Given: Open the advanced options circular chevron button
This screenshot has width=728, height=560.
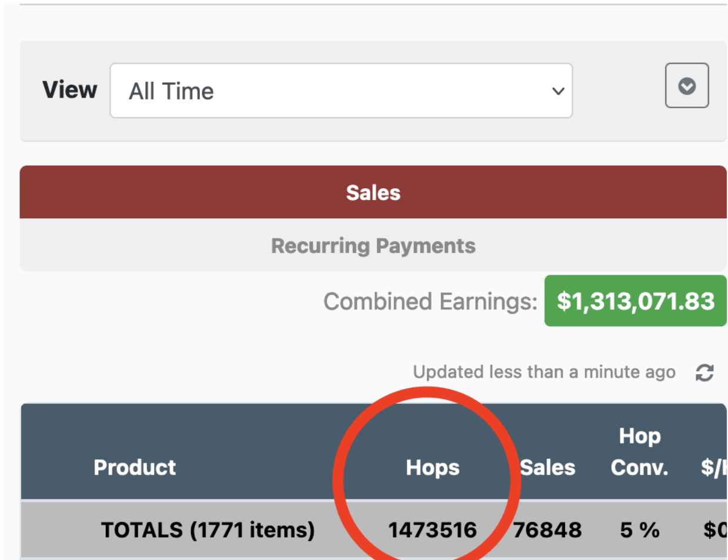Looking at the screenshot, I should [x=687, y=86].
